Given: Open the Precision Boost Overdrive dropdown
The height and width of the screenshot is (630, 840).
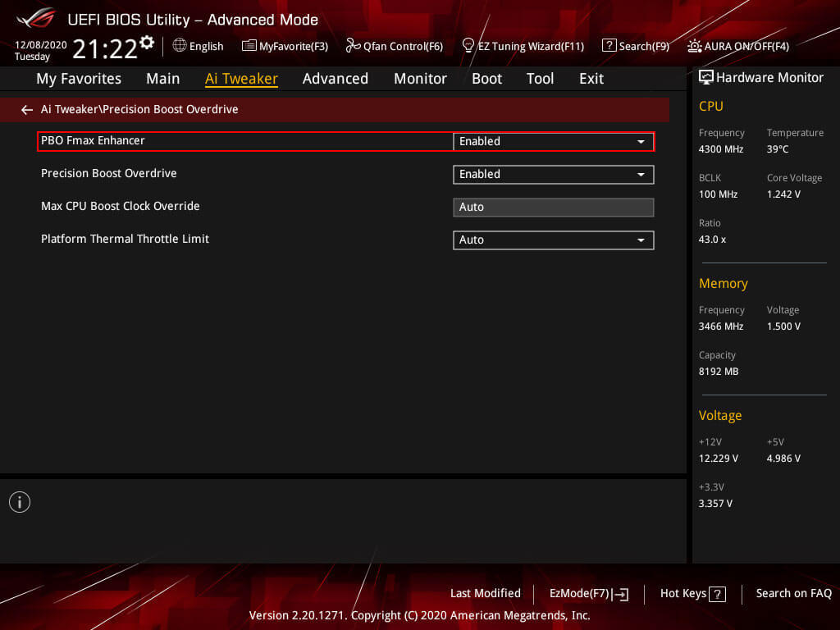Looking at the screenshot, I should click(554, 175).
